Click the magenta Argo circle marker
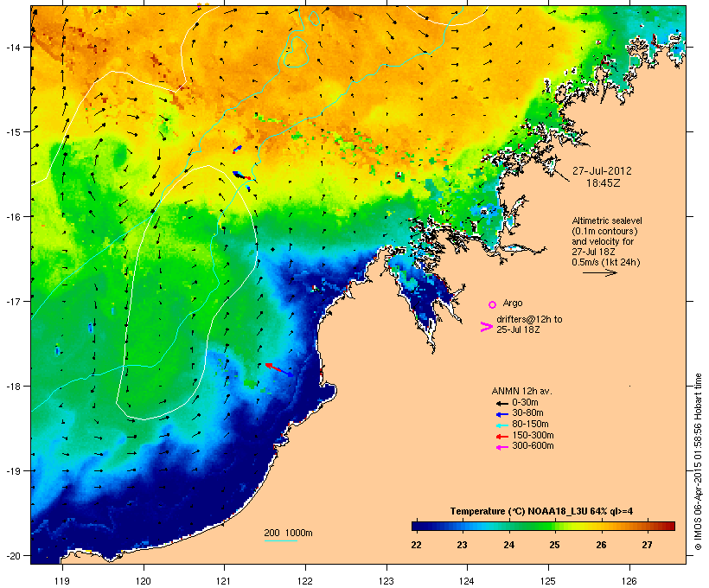 (493, 304)
